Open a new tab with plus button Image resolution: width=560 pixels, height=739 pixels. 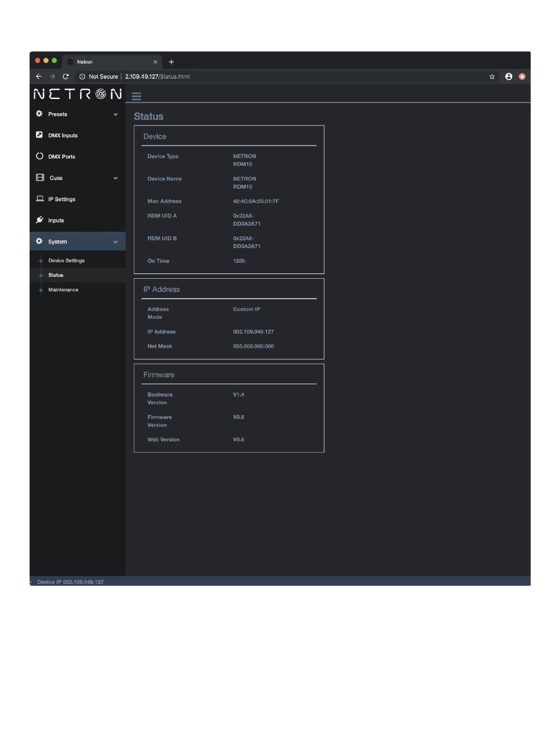pos(172,62)
